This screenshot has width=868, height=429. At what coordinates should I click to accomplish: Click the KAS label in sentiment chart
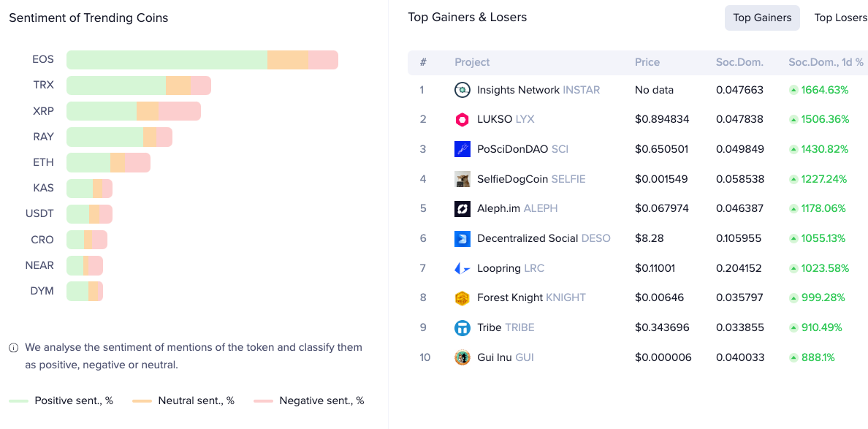44,189
